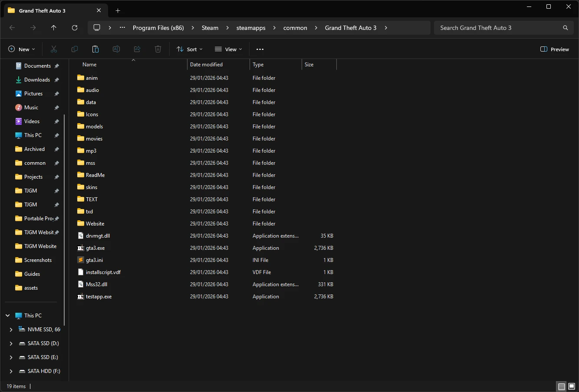Viewport: 579px width, 392px height.
Task: Open a new File Explorer tab
Action: pos(118,10)
